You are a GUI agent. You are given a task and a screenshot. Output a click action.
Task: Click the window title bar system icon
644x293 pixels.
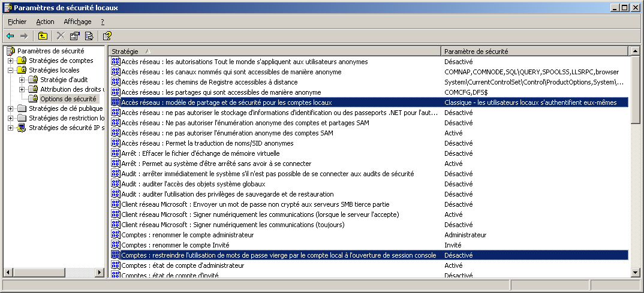pos(8,7)
